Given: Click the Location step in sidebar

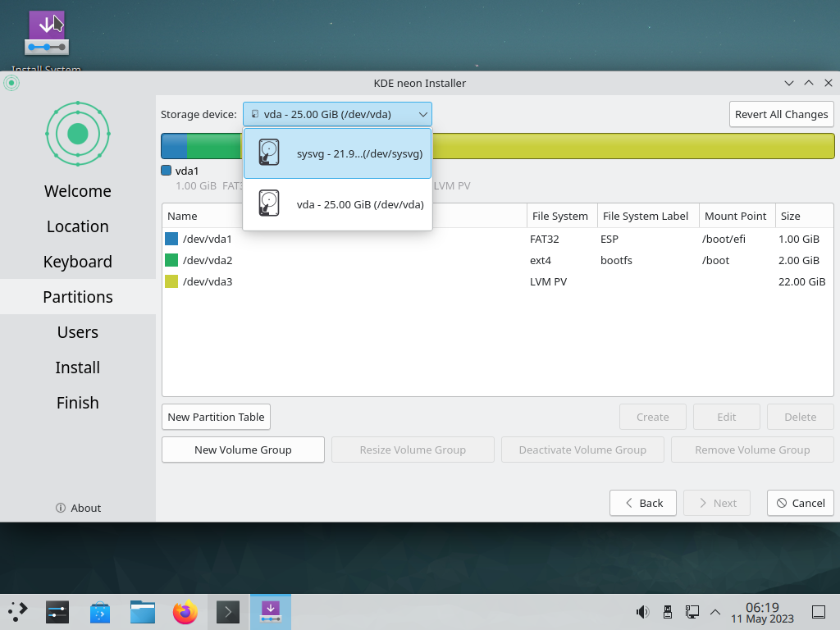Looking at the screenshot, I should [x=78, y=226].
